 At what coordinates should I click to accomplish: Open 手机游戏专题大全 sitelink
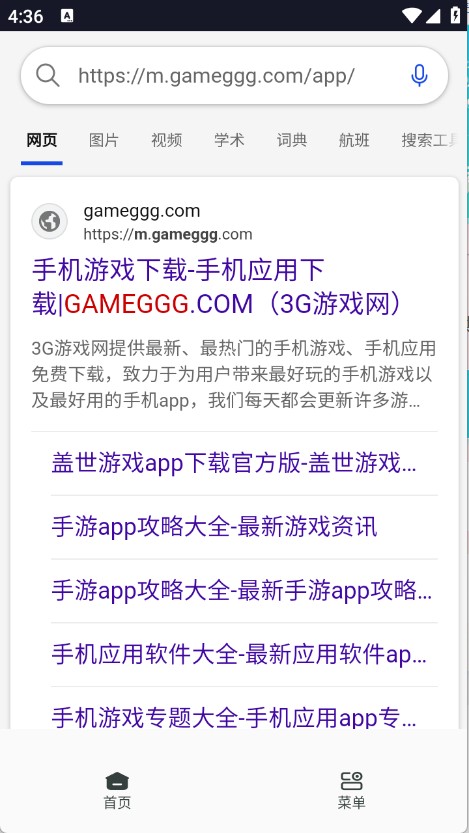point(234,718)
